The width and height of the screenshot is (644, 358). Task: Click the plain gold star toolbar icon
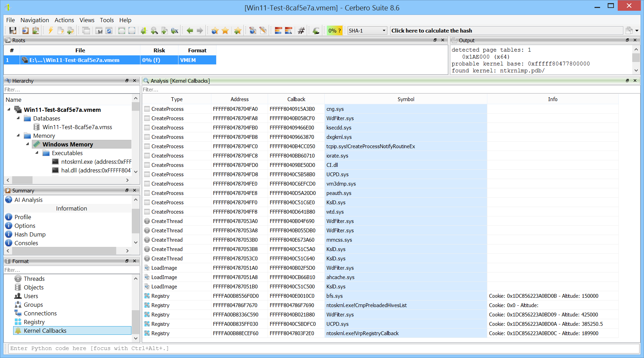pyautogui.click(x=225, y=31)
